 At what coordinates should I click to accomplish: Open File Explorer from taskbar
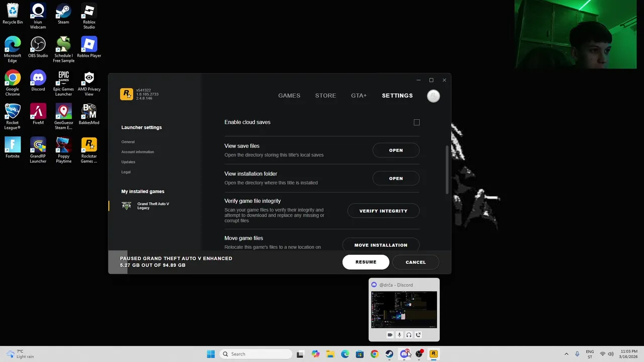coord(330,354)
